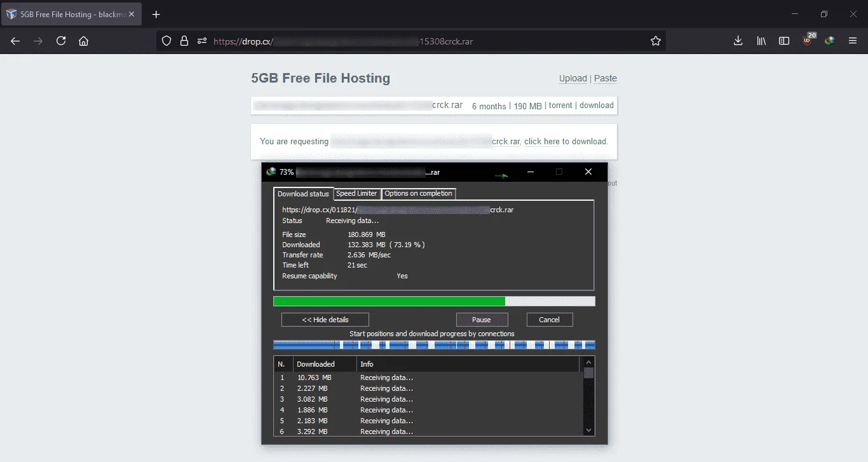This screenshot has width=868, height=462.
Task: Click the connections list scrollbar up arrow
Action: point(588,363)
